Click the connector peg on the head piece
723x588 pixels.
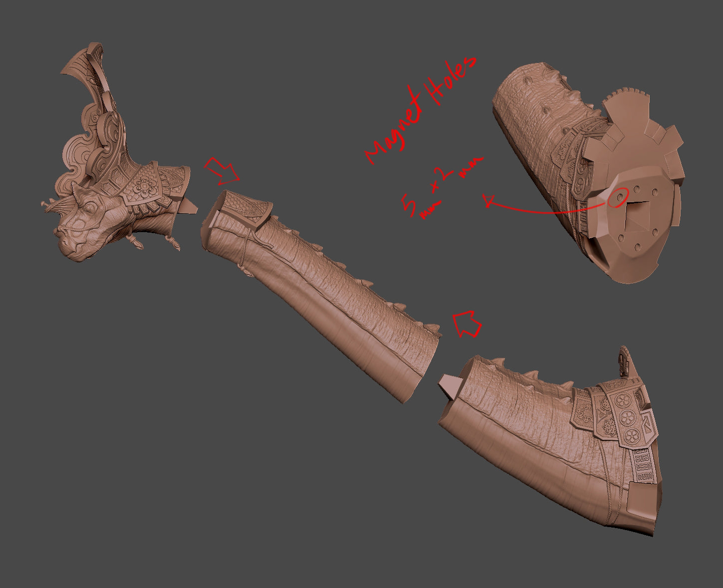tap(190, 205)
